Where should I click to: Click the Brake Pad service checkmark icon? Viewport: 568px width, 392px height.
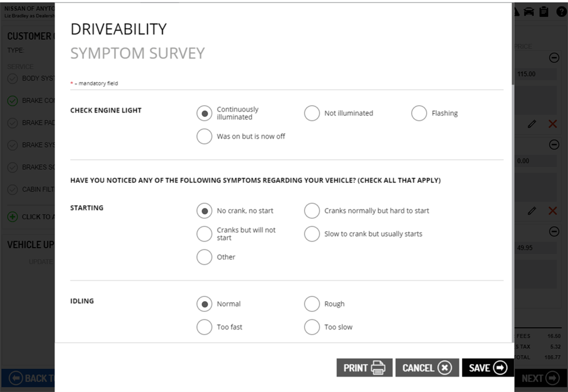12,123
